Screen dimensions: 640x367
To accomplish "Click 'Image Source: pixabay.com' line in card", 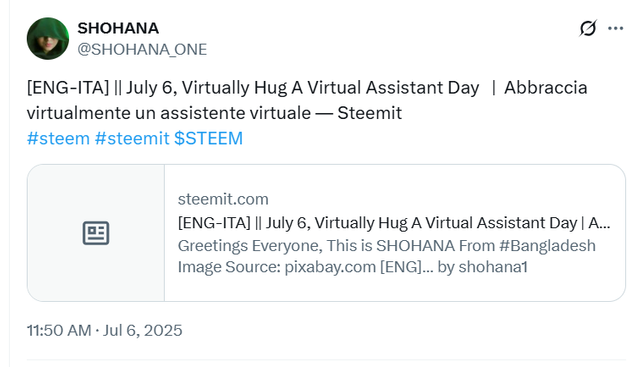I will [277, 267].
